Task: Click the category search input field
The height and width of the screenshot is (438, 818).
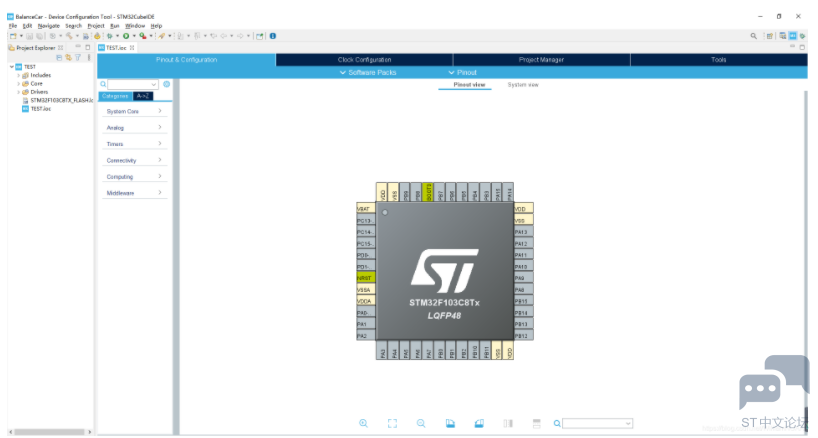Action: click(133, 84)
